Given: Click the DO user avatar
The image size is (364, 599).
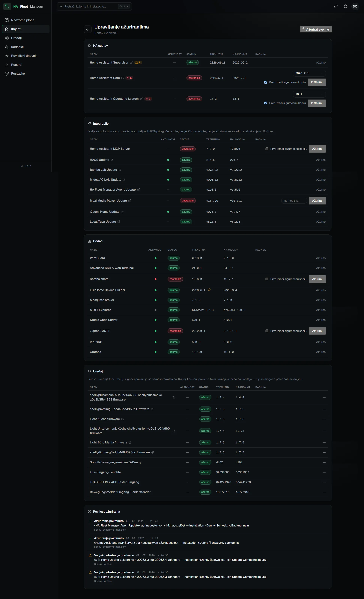Looking at the screenshot, I should [355, 7].
